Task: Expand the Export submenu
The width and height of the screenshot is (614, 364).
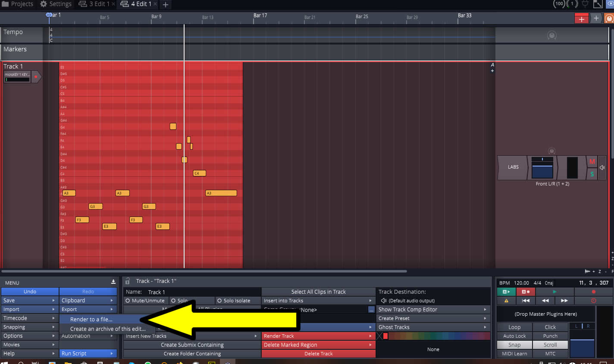Action: pos(88,309)
